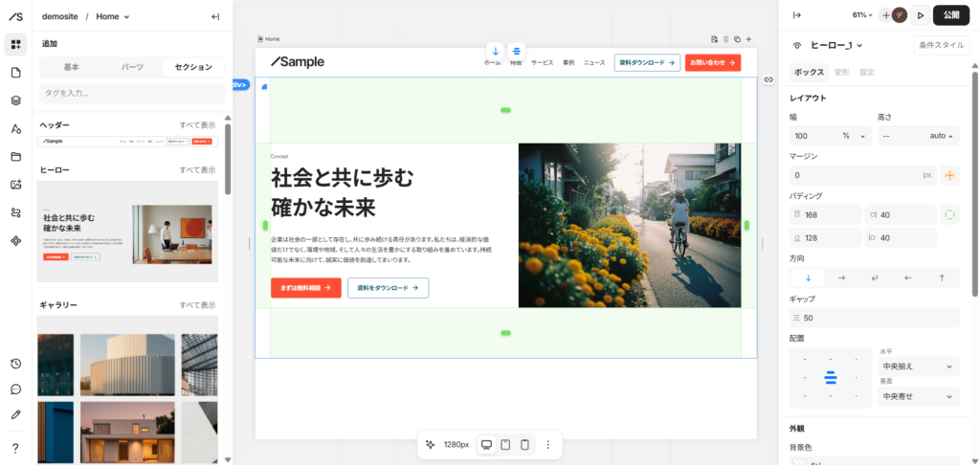Open the Layers icon in left sidebar

point(15,100)
